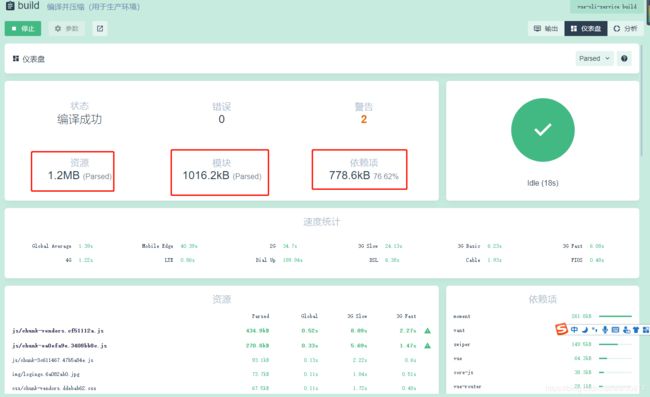Screen dimensions: 650x397
Task: Click the 1.2MB assets size value
Action: click(63, 175)
